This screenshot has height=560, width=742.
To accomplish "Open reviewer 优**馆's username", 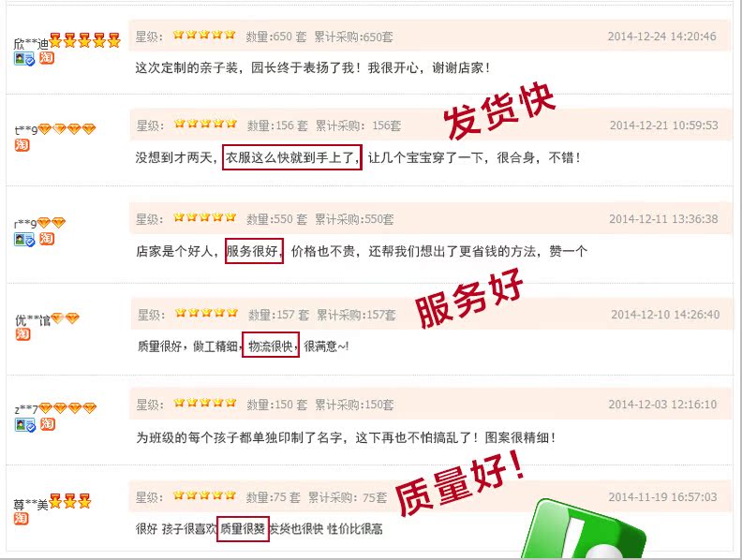I will tap(33, 320).
